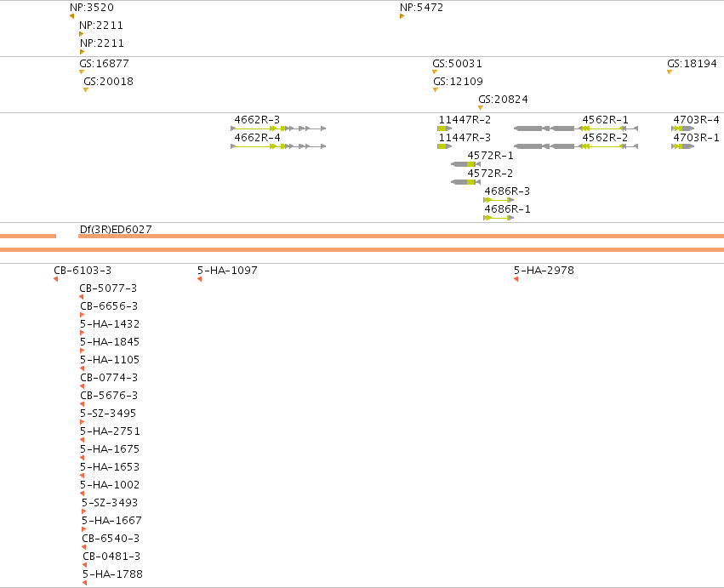Select the 5-HA-1653 insertion label
The width and height of the screenshot is (724, 588).
110,467
